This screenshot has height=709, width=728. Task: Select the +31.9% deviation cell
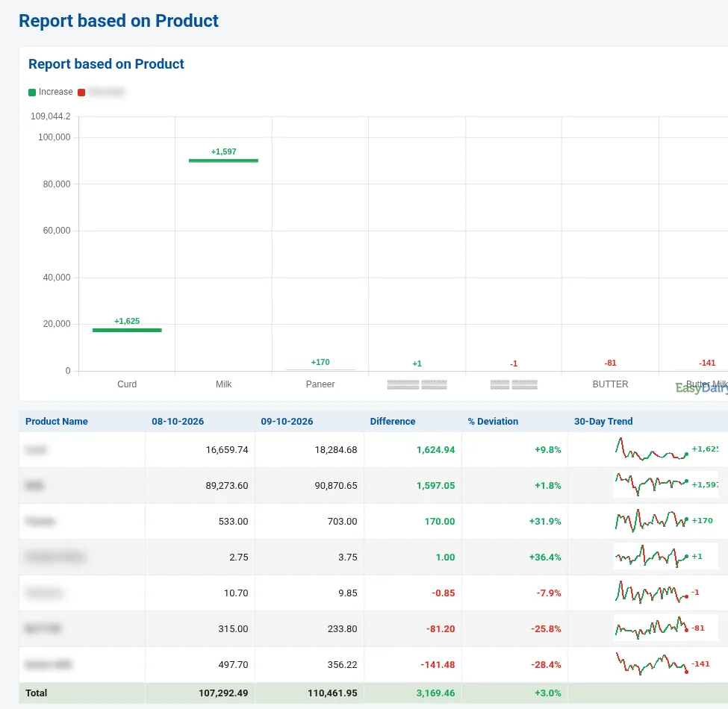[514, 521]
